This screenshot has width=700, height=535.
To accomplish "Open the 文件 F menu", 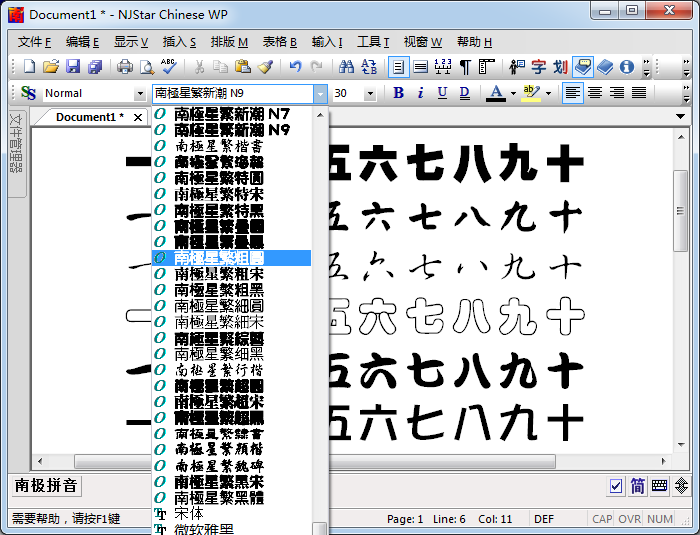I will (x=34, y=42).
